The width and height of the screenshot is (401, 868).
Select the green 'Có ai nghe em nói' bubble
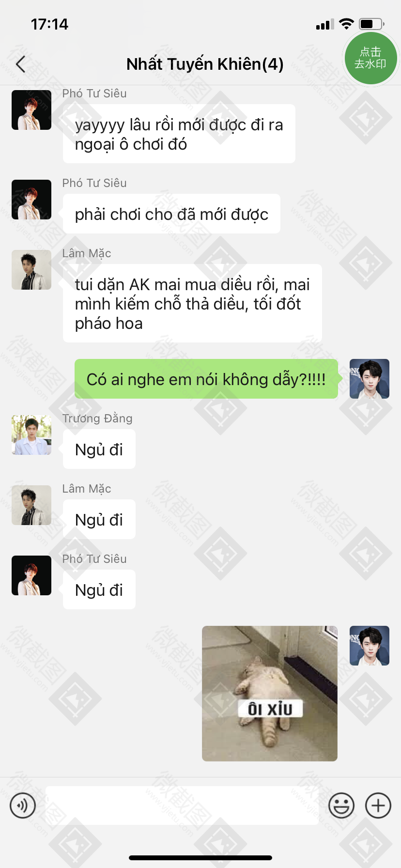click(x=206, y=379)
